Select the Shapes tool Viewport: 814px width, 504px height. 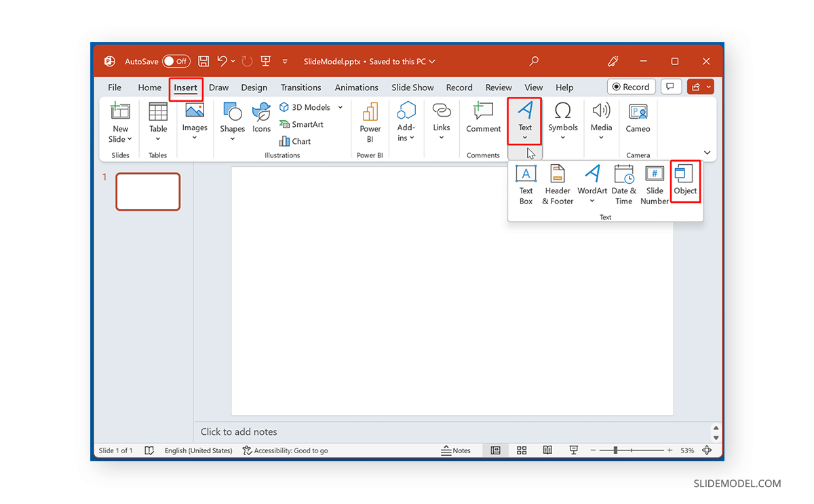coord(232,121)
